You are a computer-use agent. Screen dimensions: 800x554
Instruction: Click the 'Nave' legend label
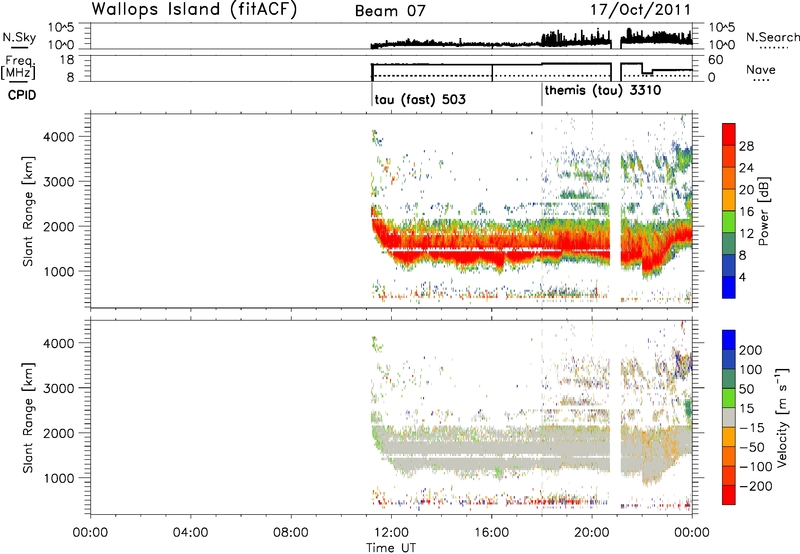click(761, 69)
